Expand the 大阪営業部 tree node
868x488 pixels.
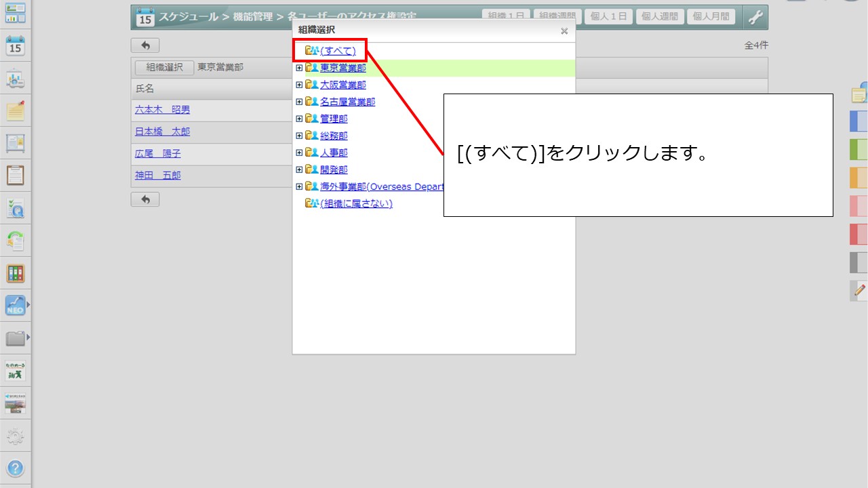[x=299, y=85]
